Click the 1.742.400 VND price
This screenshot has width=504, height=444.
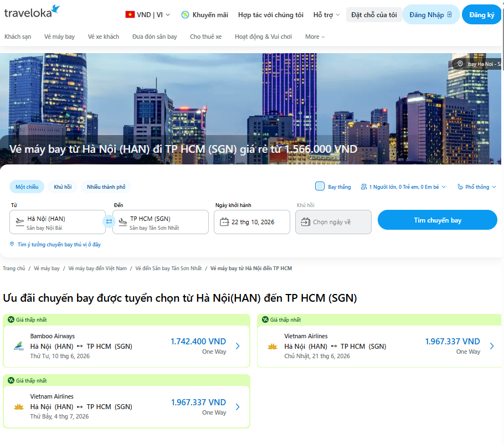pyautogui.click(x=198, y=341)
